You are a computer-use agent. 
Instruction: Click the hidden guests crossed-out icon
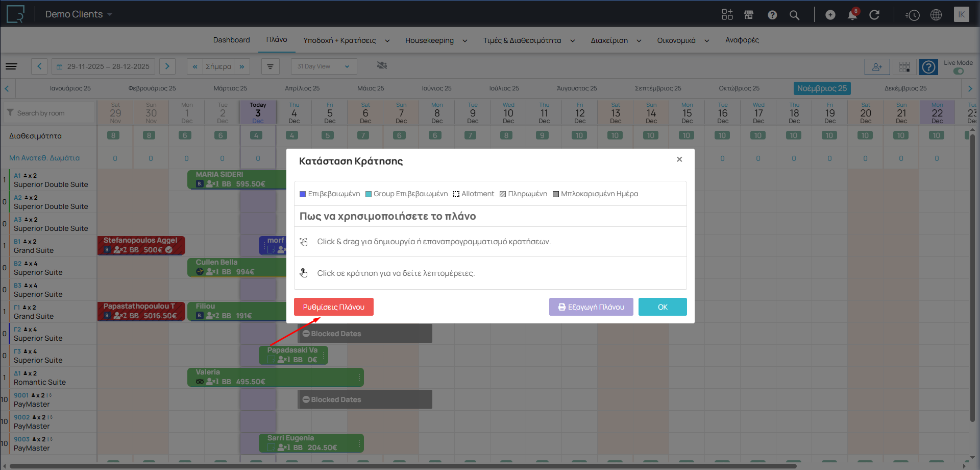point(382,65)
